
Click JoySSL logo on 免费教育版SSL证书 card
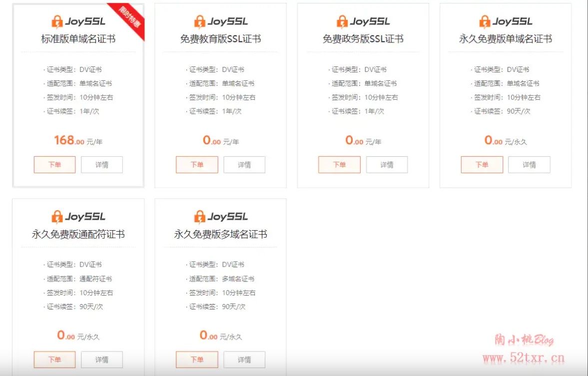221,22
